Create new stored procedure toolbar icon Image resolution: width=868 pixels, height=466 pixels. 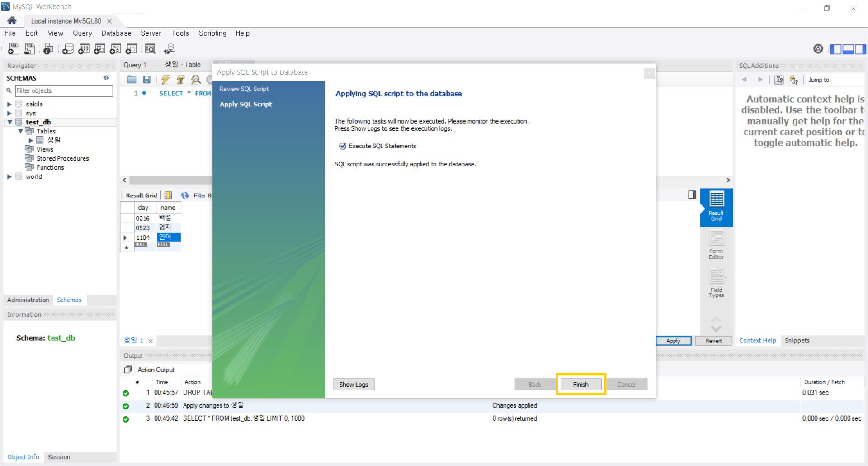pos(115,49)
